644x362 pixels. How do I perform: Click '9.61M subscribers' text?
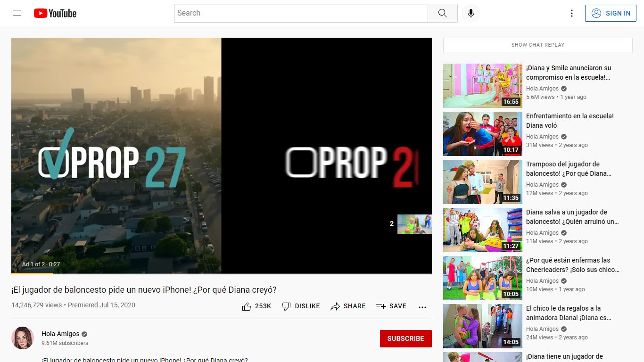(65, 343)
